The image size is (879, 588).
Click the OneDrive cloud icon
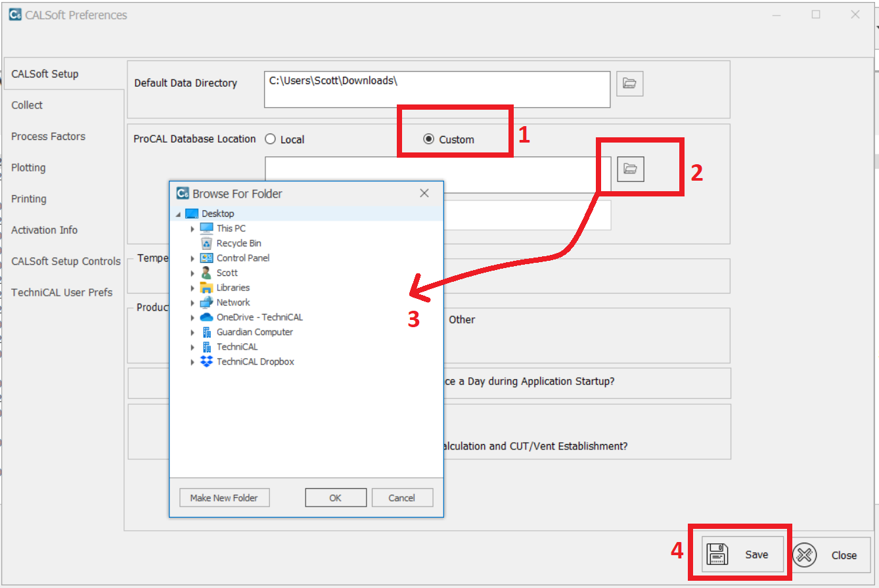pos(206,317)
